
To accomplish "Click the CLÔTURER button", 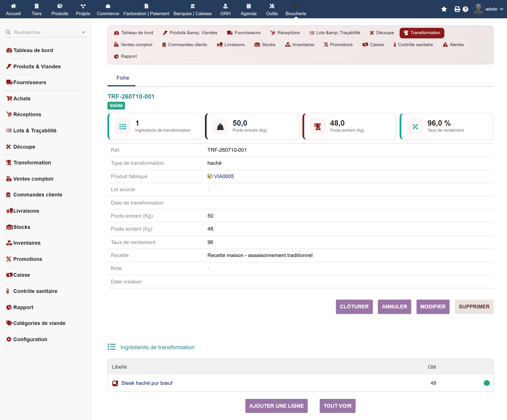I will [x=354, y=307].
